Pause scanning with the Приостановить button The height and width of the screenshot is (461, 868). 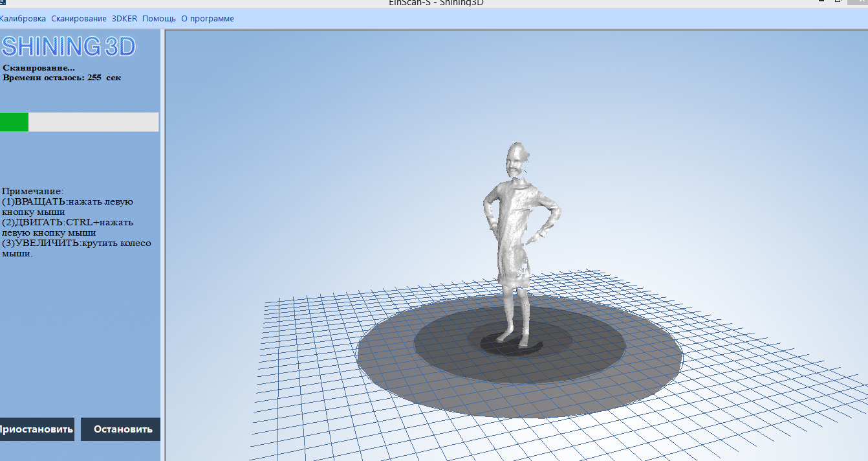click(x=36, y=429)
